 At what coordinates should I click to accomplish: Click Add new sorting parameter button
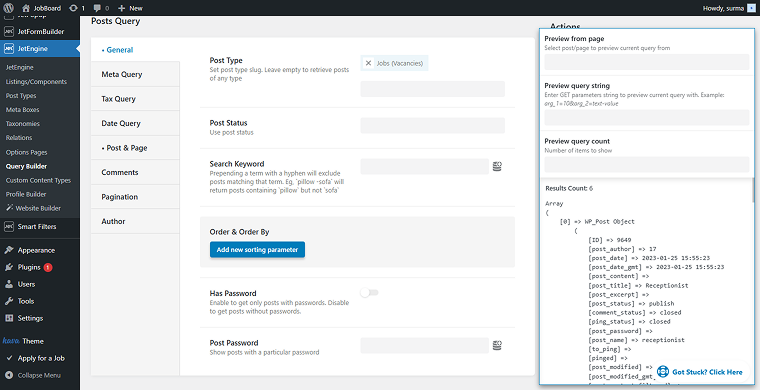[257, 250]
